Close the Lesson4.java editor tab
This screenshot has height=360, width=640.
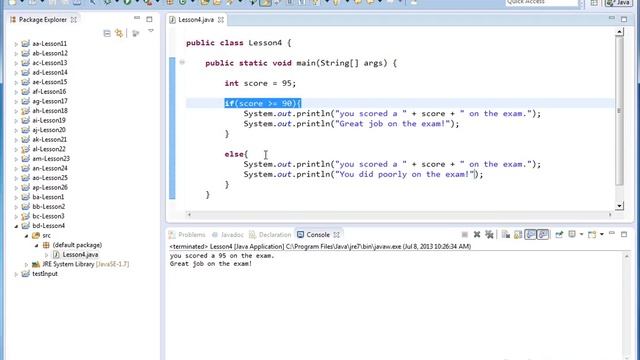click(x=221, y=20)
